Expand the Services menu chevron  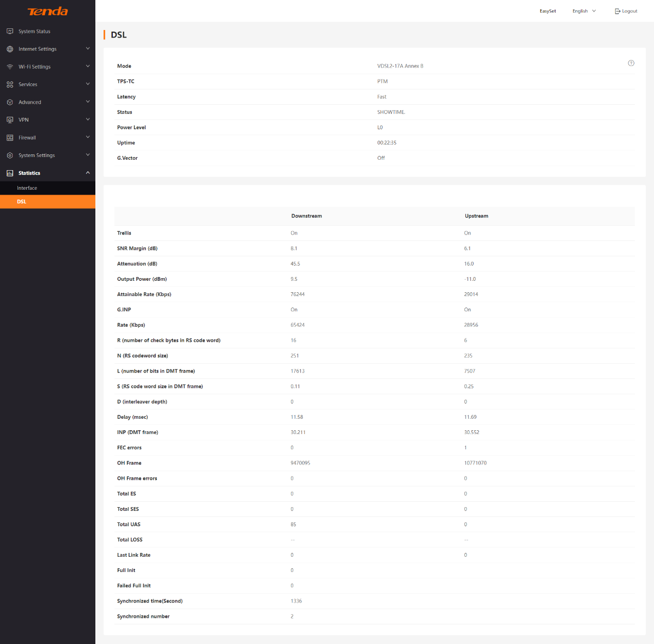pos(88,84)
